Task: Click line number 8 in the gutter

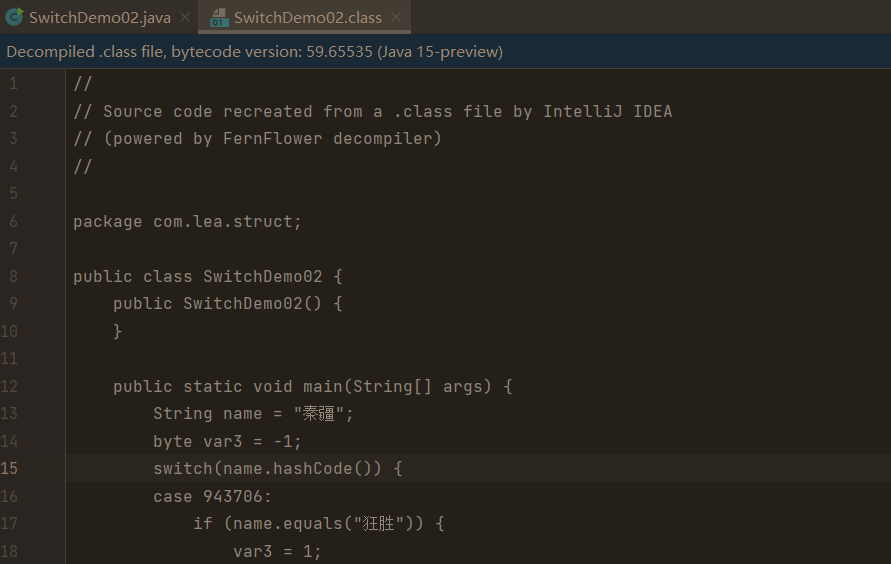Action: (13, 277)
